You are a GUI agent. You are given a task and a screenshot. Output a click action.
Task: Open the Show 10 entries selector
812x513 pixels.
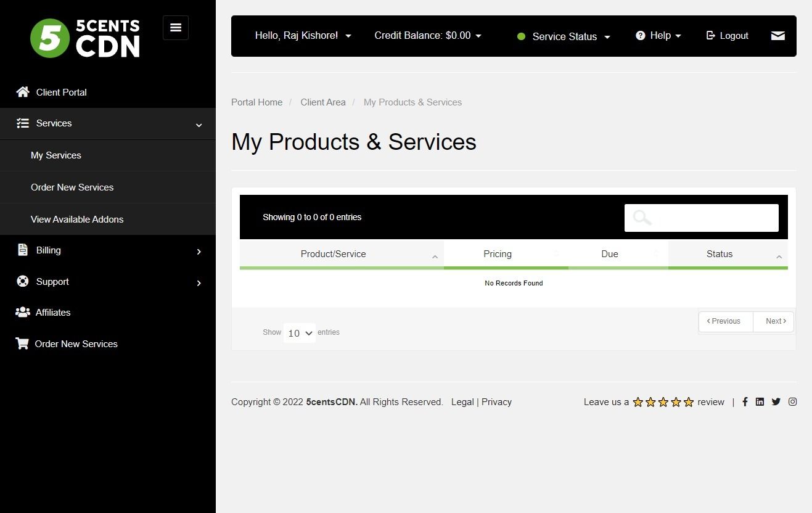click(x=300, y=333)
